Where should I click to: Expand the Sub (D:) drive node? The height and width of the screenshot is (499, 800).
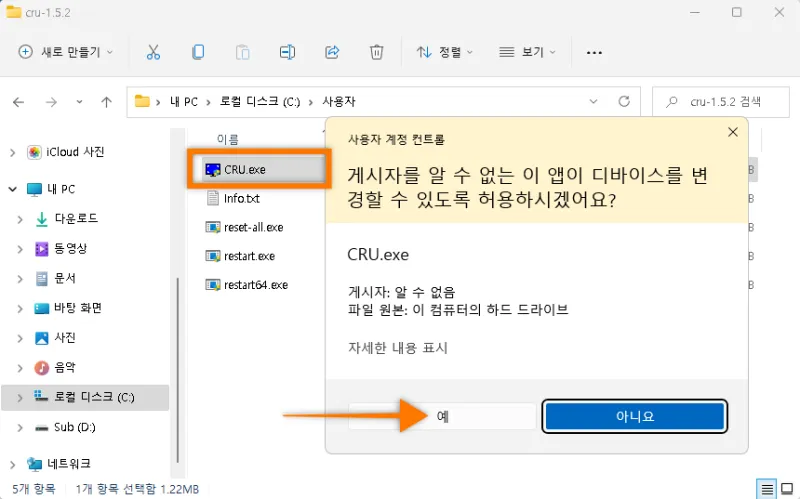pos(20,428)
